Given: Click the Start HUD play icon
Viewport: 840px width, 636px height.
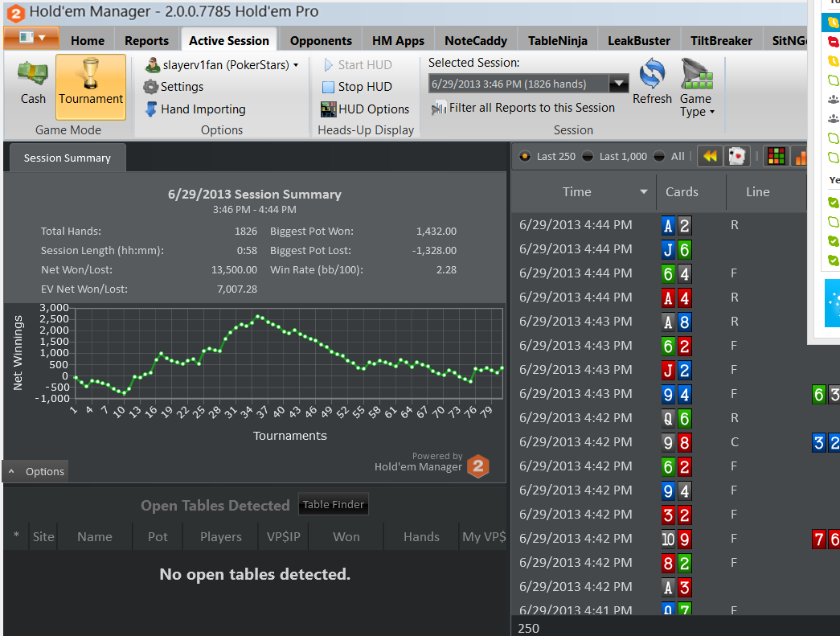Looking at the screenshot, I should (329, 65).
